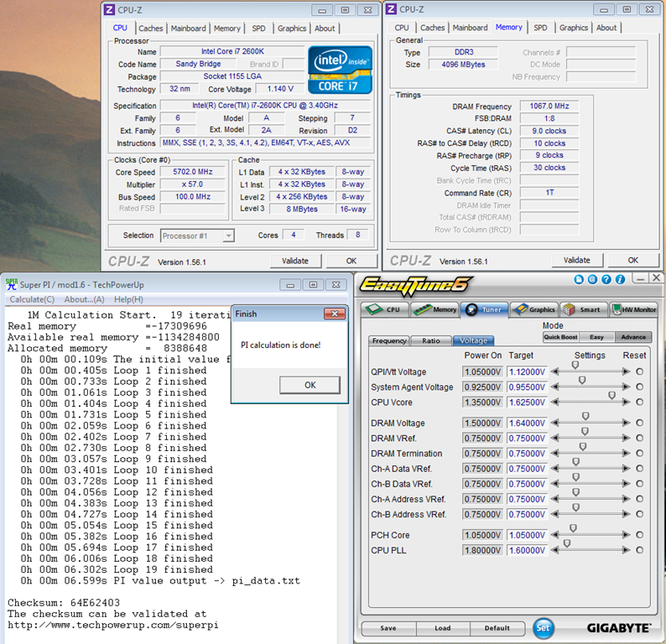The image size is (666, 644).
Task: Switch Mode to Easy
Action: click(x=596, y=337)
